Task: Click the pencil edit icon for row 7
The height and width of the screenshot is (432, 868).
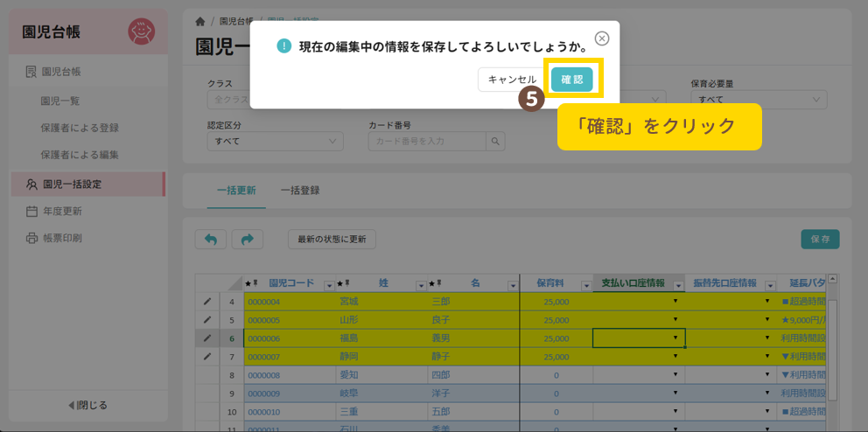Action: pos(207,357)
